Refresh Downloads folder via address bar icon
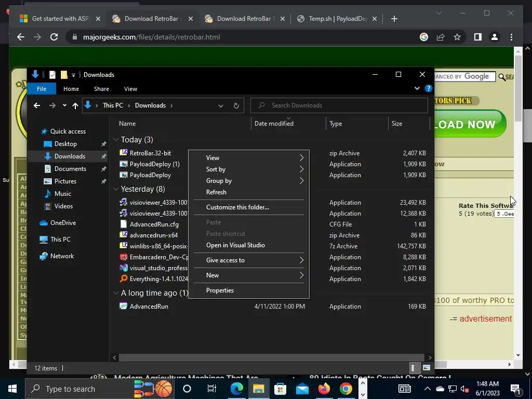 [236, 105]
